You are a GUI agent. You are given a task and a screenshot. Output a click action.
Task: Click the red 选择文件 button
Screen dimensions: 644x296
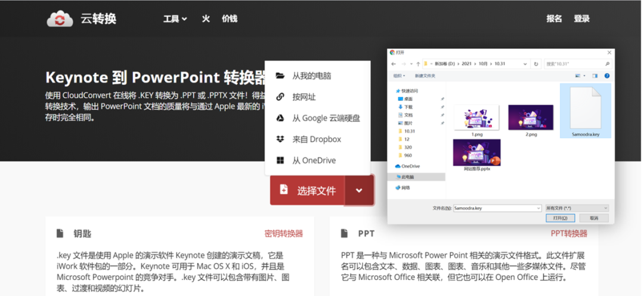point(307,190)
